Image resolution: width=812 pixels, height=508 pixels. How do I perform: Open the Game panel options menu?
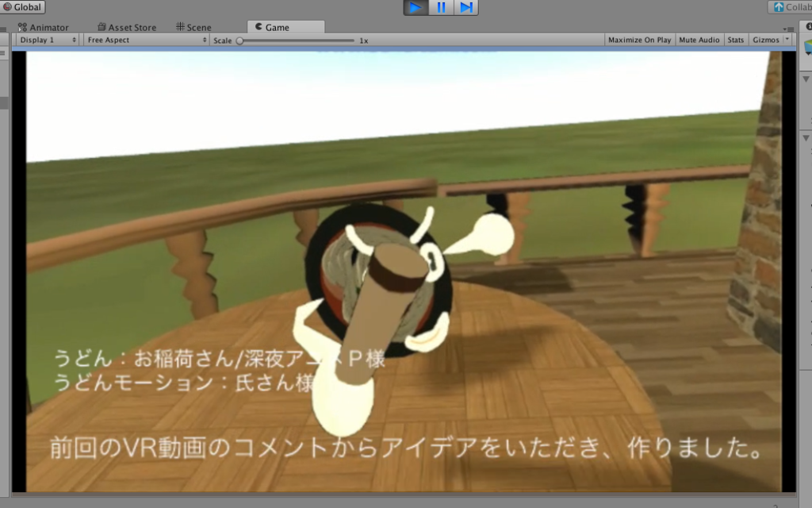tap(789, 29)
